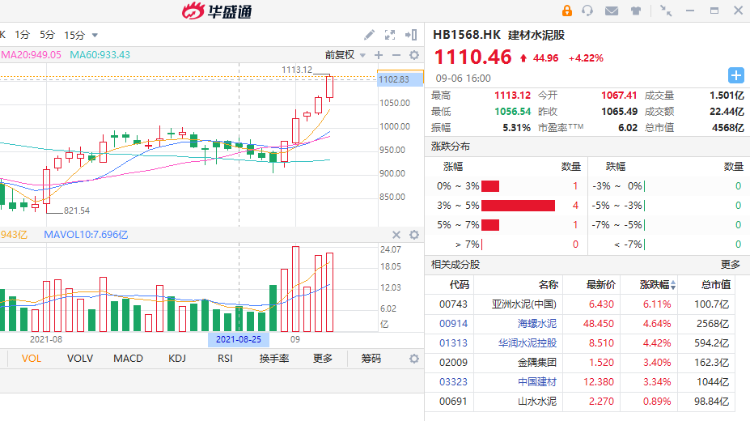Zoom out chart with the minus icon

pos(396,55)
